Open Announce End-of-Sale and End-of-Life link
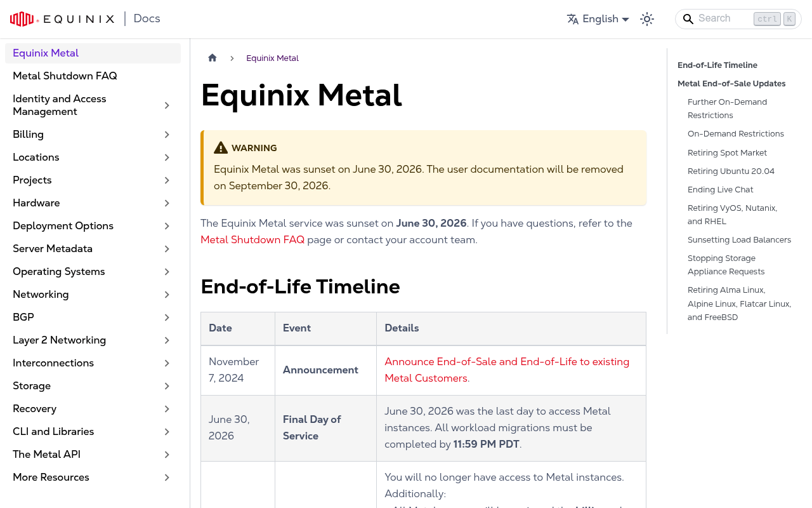The image size is (812, 508). [x=507, y=370]
